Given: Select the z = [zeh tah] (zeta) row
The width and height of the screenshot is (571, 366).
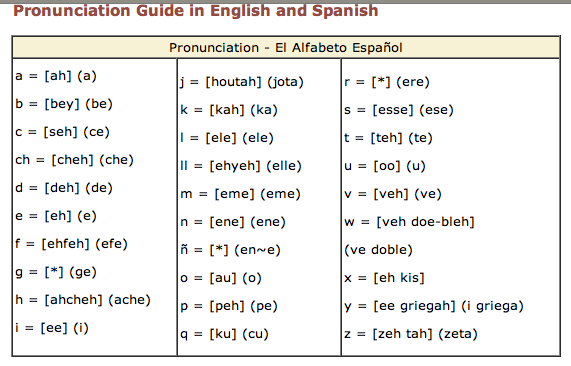Looking at the screenshot, I should tap(411, 334).
